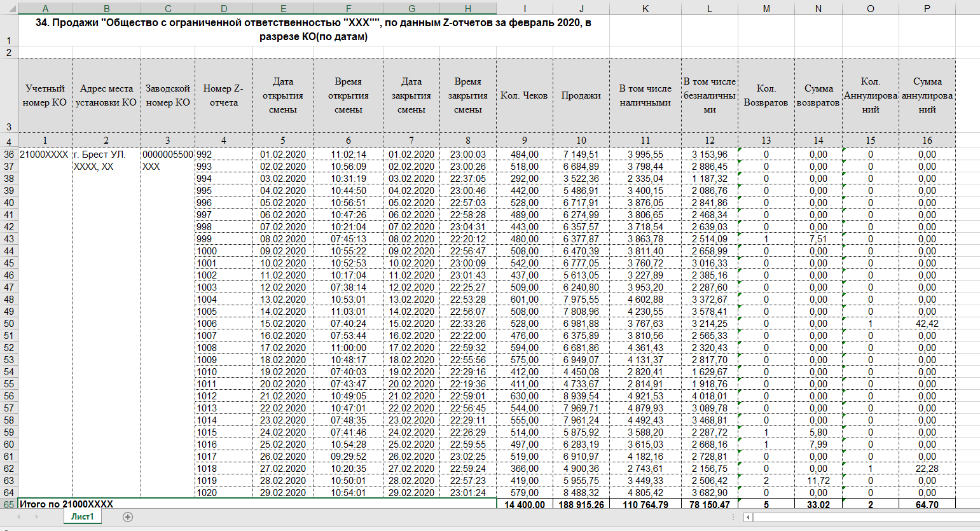Select column P header
This screenshot has width=980, height=531.
tap(927, 9)
